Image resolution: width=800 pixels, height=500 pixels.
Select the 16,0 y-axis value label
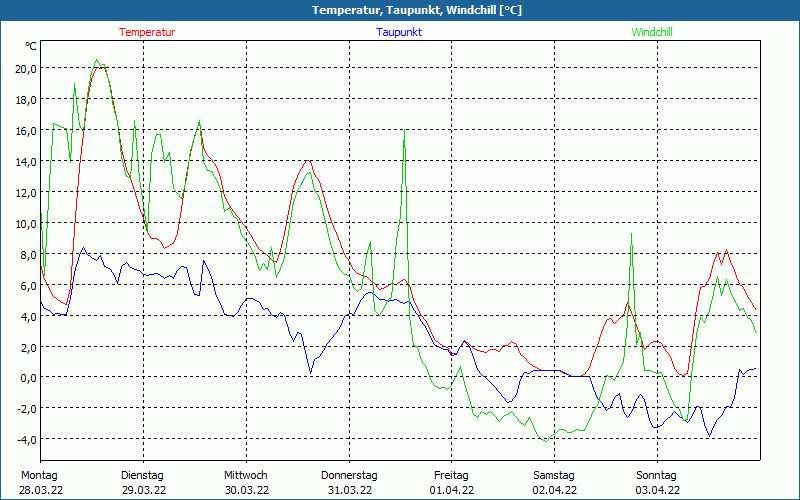click(x=24, y=130)
